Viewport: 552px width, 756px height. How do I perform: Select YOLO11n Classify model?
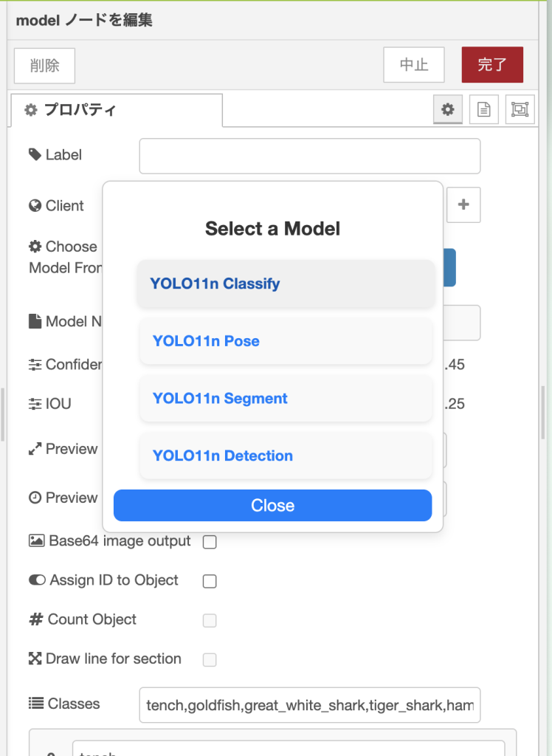(x=286, y=283)
